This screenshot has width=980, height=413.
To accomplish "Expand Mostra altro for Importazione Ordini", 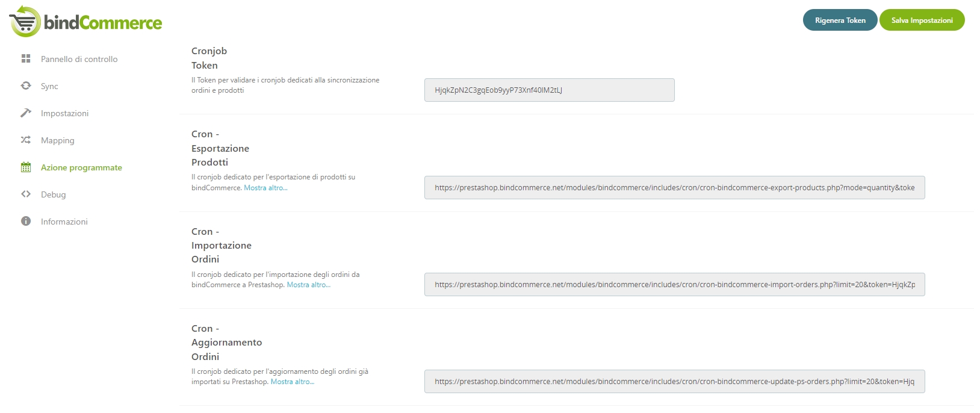I will (x=308, y=285).
